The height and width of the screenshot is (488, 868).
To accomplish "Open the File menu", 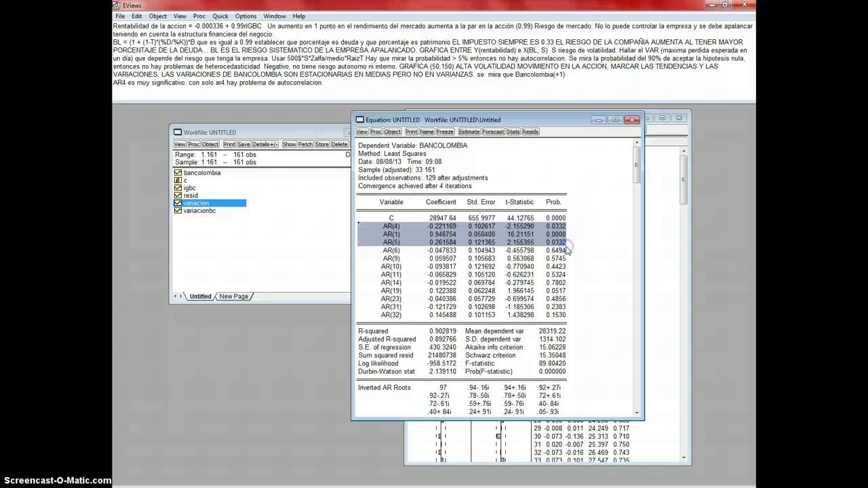I will coord(120,16).
